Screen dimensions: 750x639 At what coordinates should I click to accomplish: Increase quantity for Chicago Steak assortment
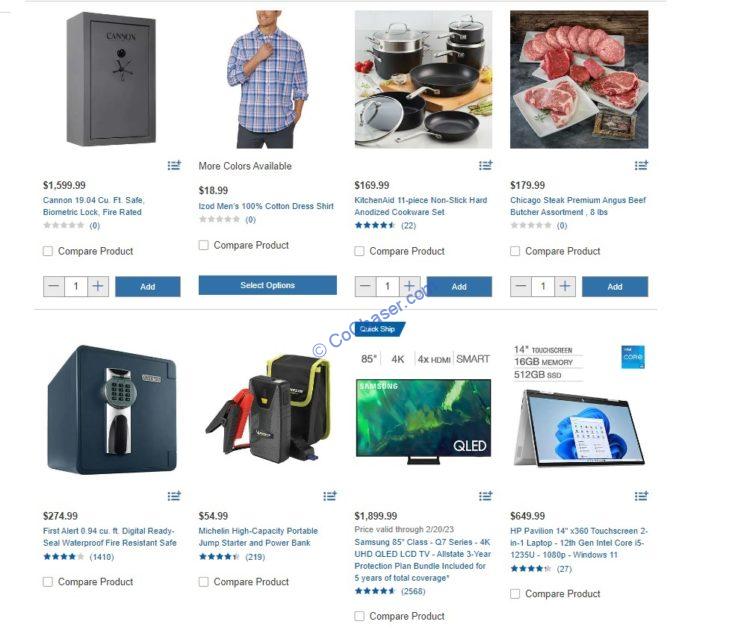pyautogui.click(x=565, y=286)
